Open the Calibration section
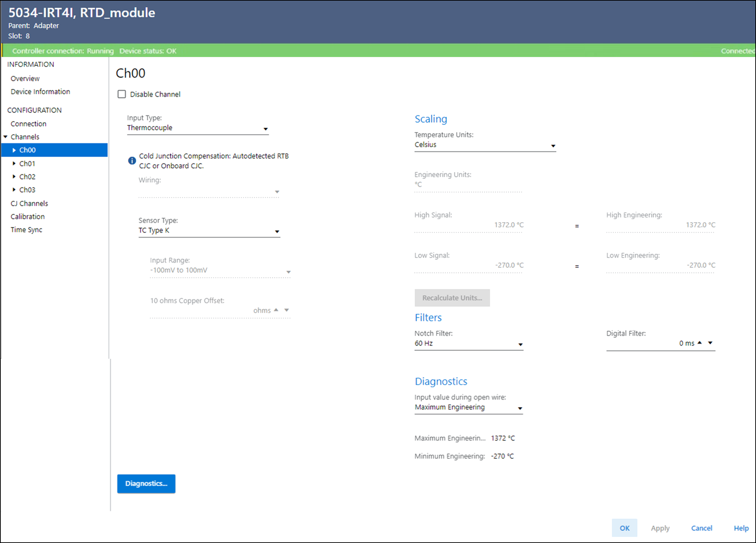 (28, 216)
